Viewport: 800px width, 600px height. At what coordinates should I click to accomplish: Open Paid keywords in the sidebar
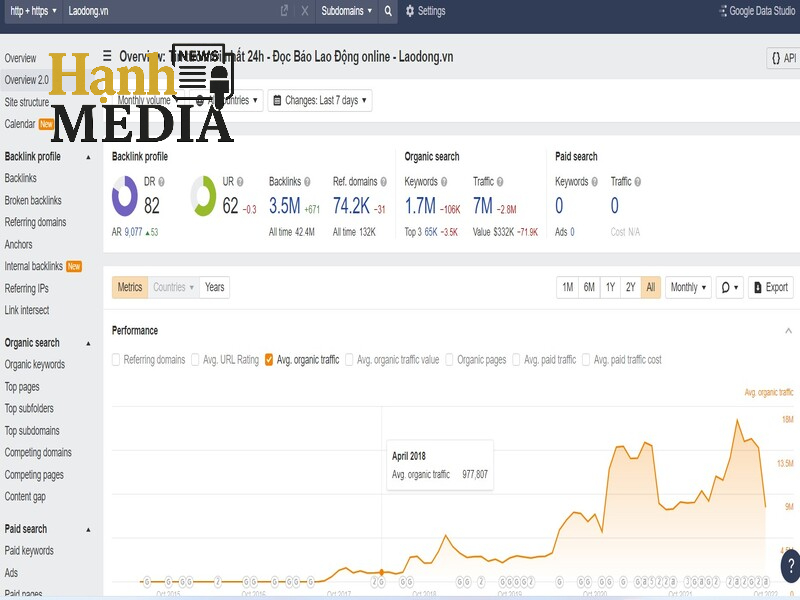pos(29,551)
